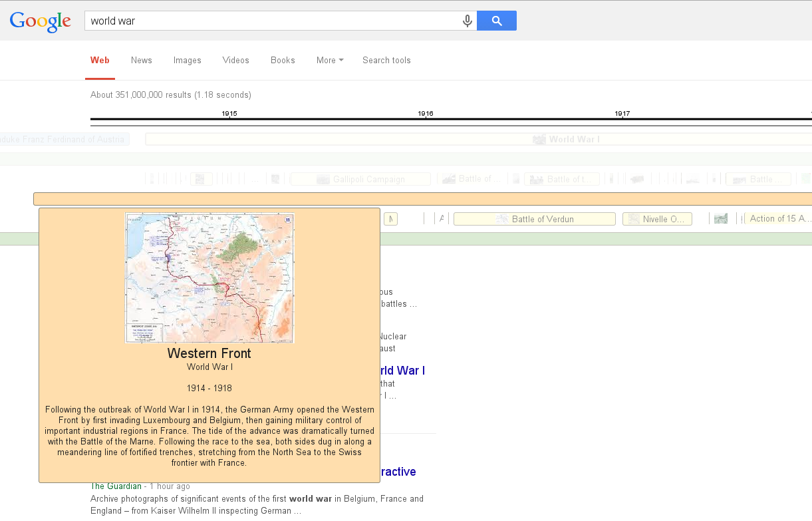Click the Nivelle Offensive timeline event

point(657,219)
